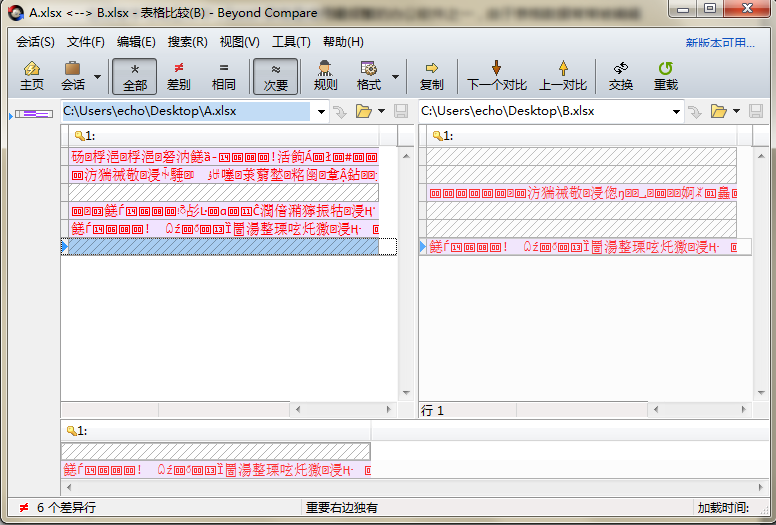Expand the 格式 dropdown arrow

(x=395, y=77)
